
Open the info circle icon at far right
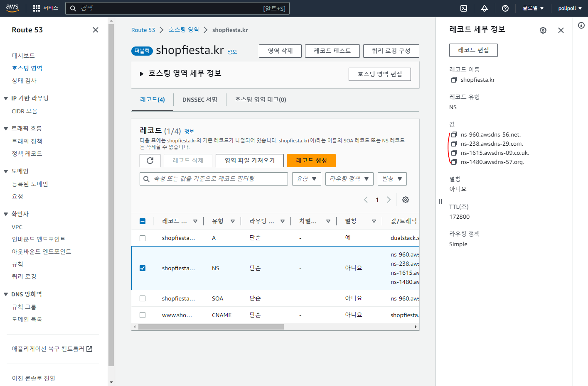(x=581, y=25)
